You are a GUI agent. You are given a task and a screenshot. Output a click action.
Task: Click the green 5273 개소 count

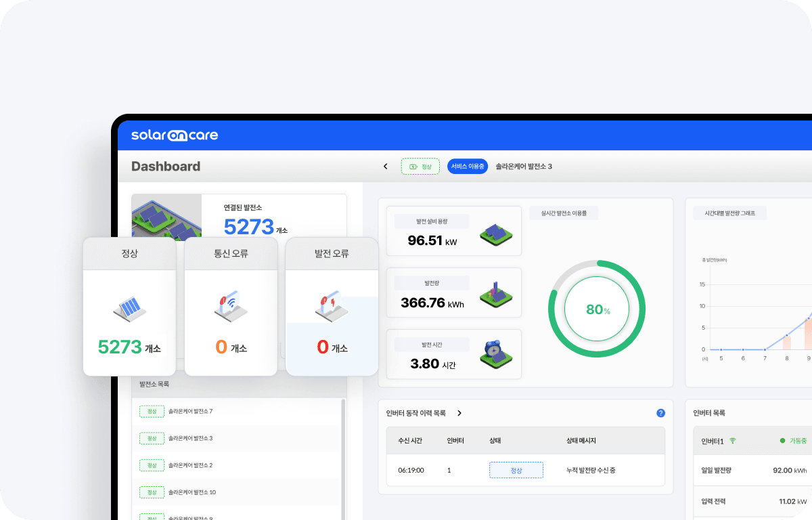click(x=129, y=347)
